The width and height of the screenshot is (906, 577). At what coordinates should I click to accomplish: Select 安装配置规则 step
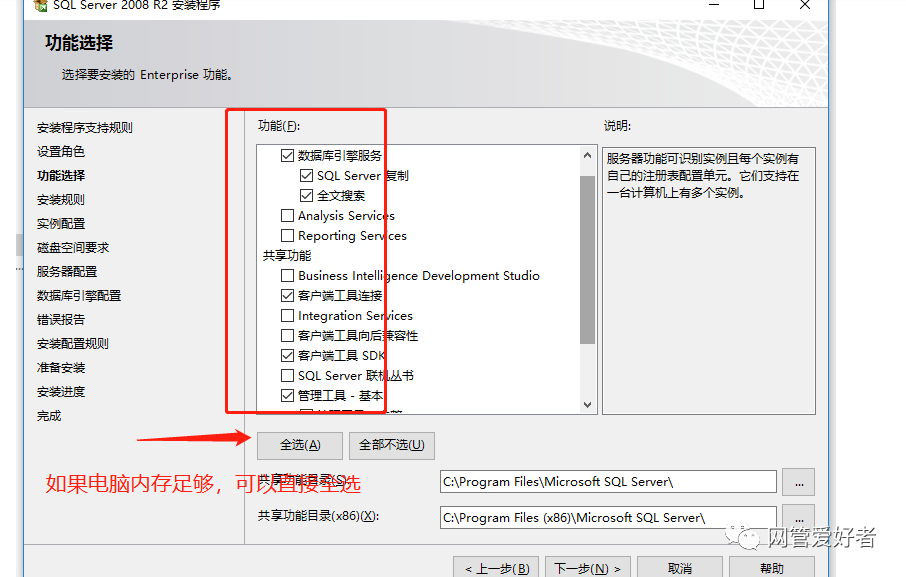[x=73, y=344]
